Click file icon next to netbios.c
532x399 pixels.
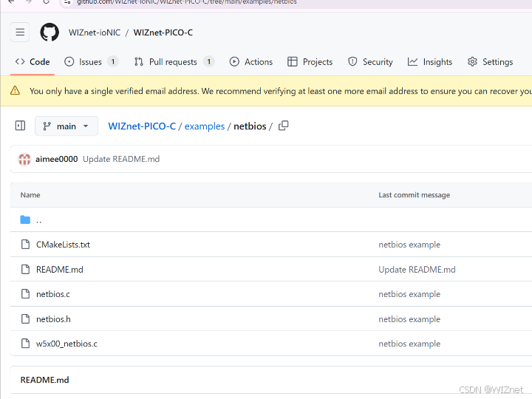[x=25, y=294]
